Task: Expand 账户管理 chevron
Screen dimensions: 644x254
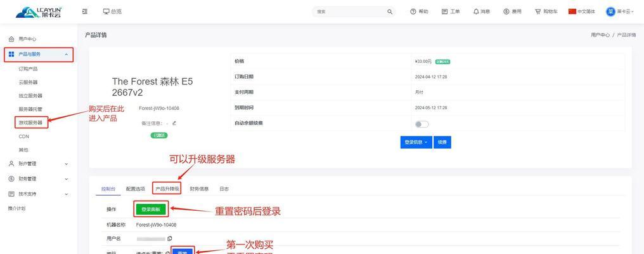Action: click(x=66, y=164)
